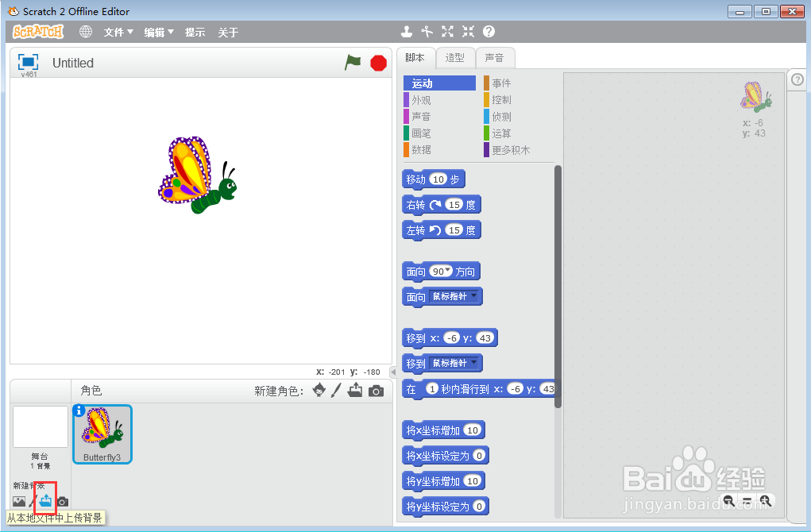
Task: Switch to the 声音 sounds tab
Action: 495,58
